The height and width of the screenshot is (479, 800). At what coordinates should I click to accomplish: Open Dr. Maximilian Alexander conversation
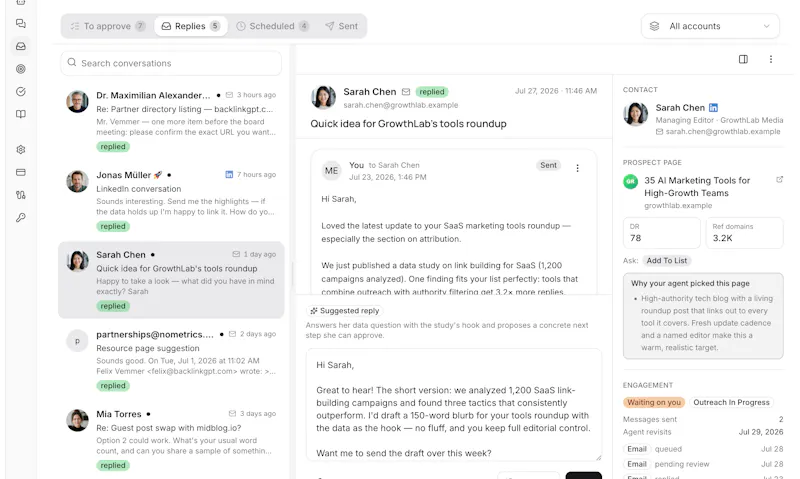pos(171,121)
